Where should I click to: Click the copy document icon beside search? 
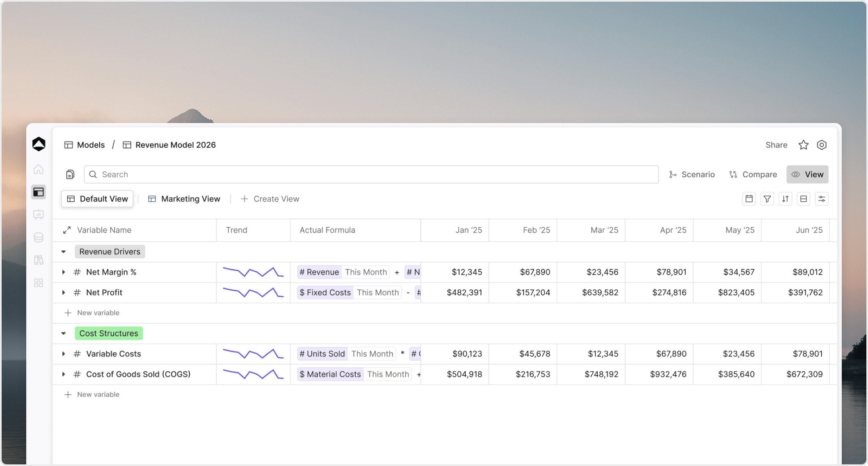click(70, 174)
